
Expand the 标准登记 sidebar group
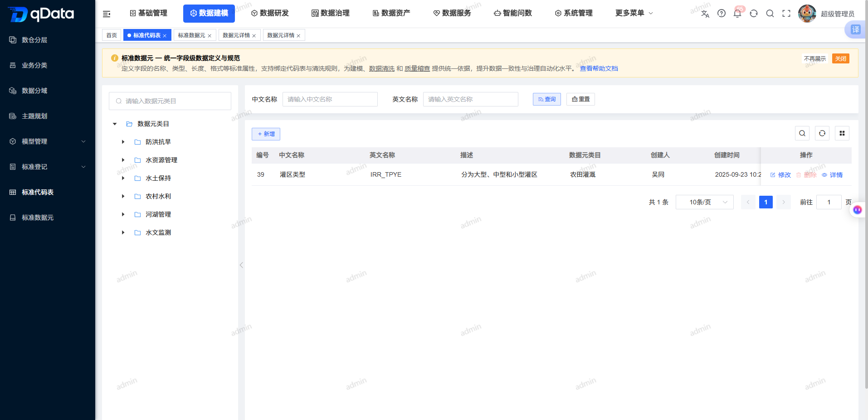click(x=48, y=167)
